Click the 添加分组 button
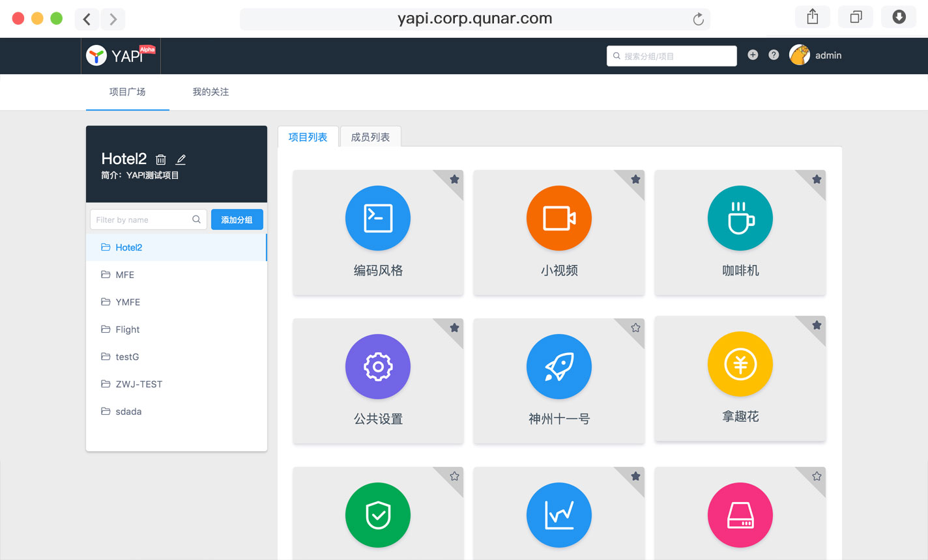The width and height of the screenshot is (928, 560). click(237, 220)
